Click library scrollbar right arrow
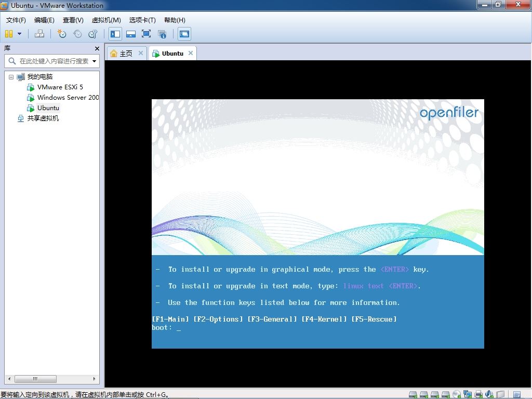 coord(94,379)
